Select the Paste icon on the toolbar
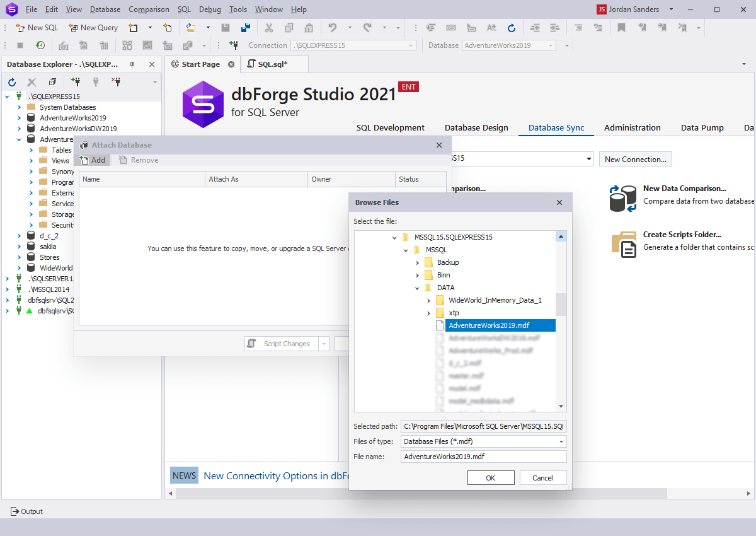The width and height of the screenshot is (756, 536). 307,28
